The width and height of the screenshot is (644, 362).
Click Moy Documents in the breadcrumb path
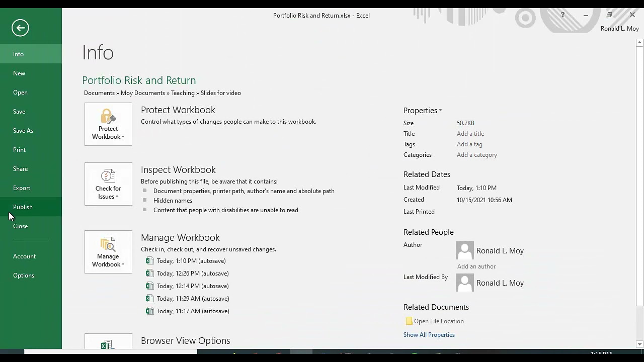[x=143, y=93]
